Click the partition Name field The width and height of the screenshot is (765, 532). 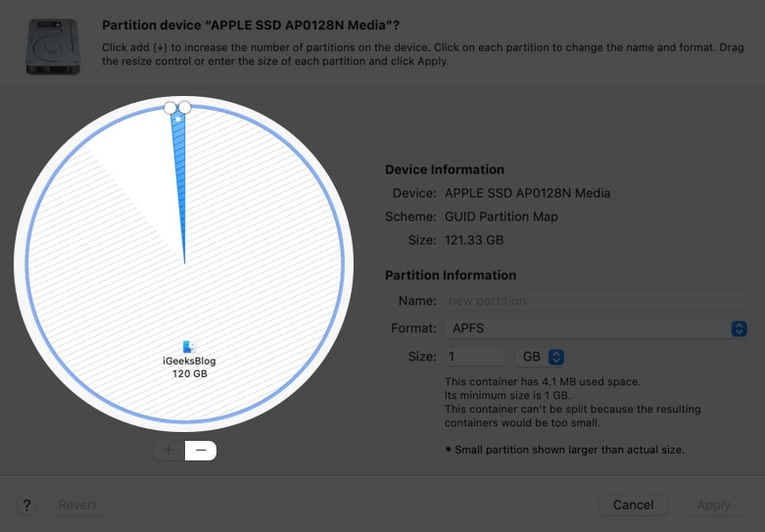pyautogui.click(x=596, y=301)
